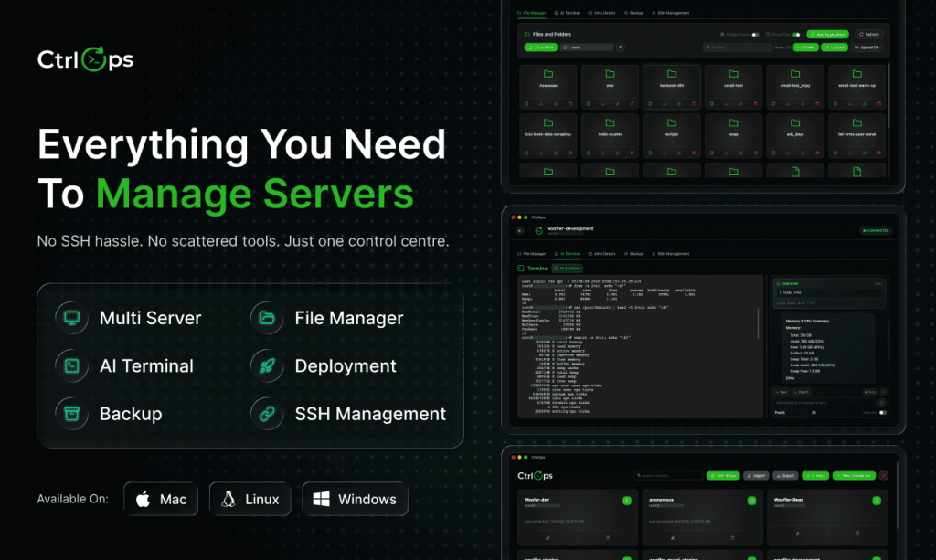Open the profile dropdown in the AI panel
This screenshot has height=560, width=936.
tap(790, 413)
